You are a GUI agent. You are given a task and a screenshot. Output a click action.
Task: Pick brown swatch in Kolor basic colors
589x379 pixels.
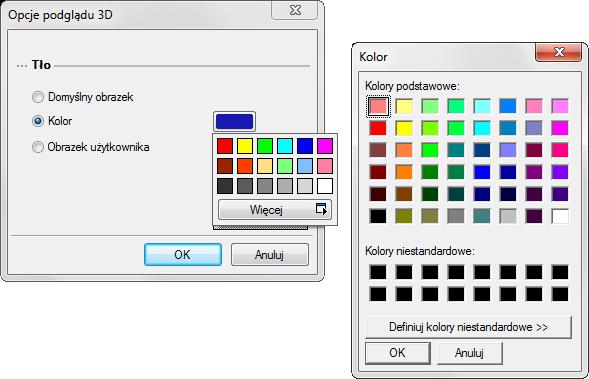[404, 194]
